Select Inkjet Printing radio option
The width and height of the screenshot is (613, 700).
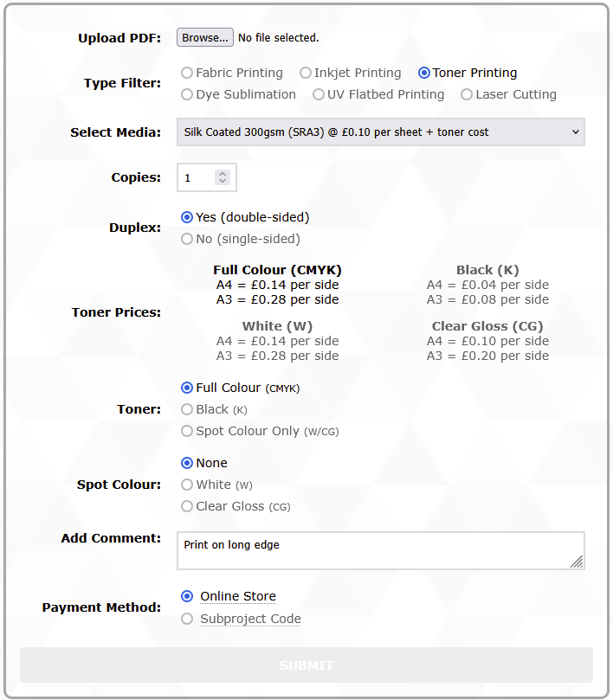[x=306, y=74]
